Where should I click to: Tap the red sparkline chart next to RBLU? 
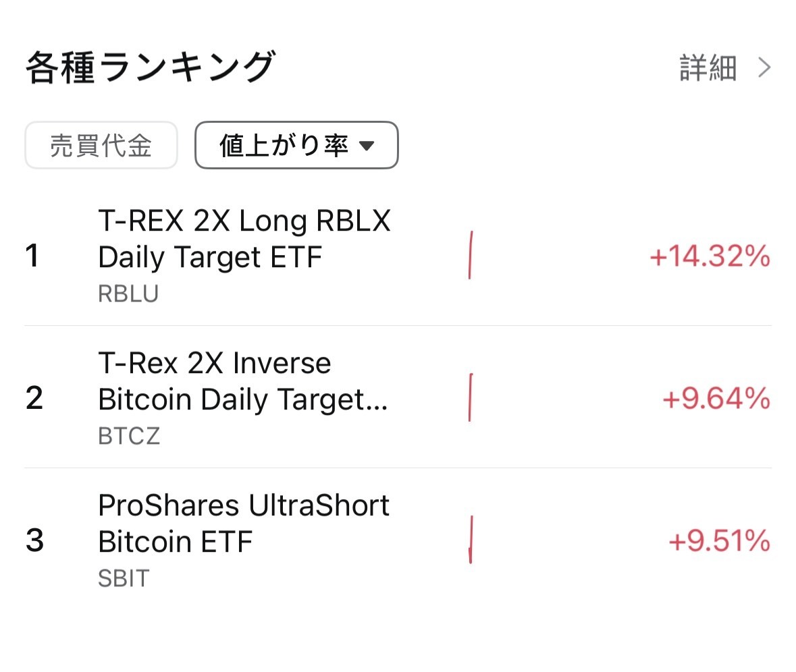(x=471, y=255)
